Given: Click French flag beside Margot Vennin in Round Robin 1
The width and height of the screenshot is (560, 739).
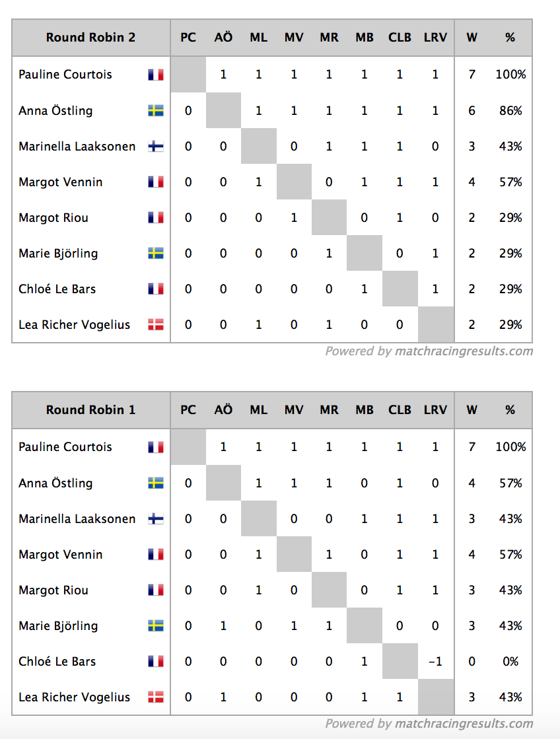Looking at the screenshot, I should [156, 554].
